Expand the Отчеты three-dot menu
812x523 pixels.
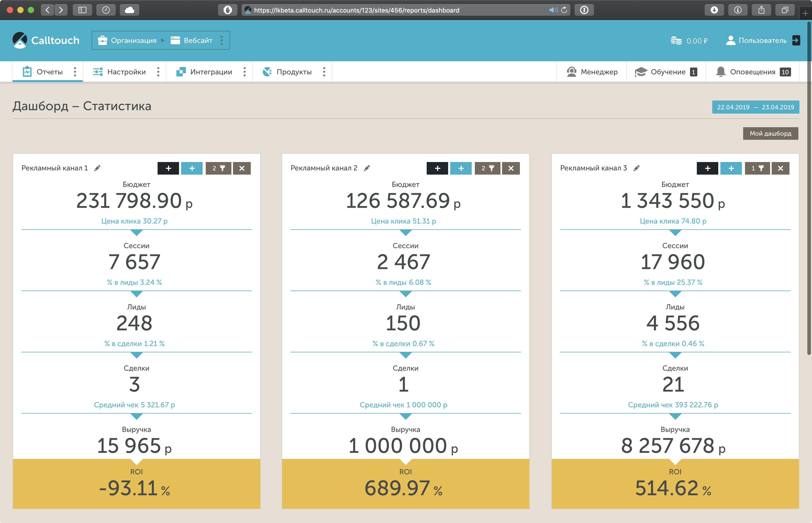[x=75, y=72]
